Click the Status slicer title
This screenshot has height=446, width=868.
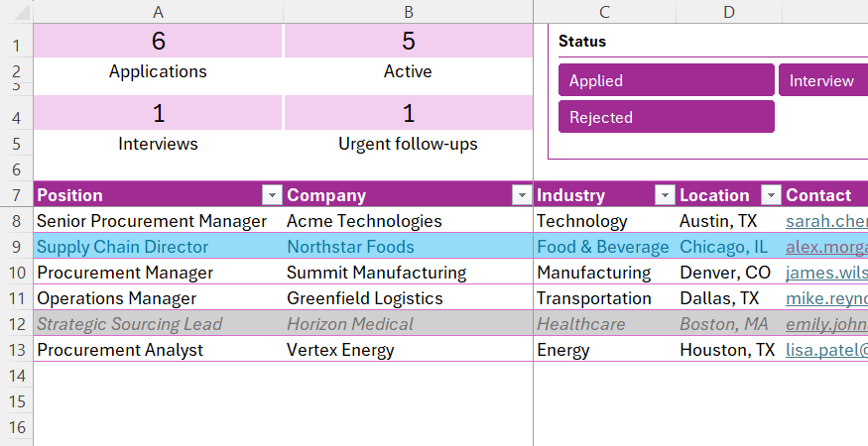[581, 41]
